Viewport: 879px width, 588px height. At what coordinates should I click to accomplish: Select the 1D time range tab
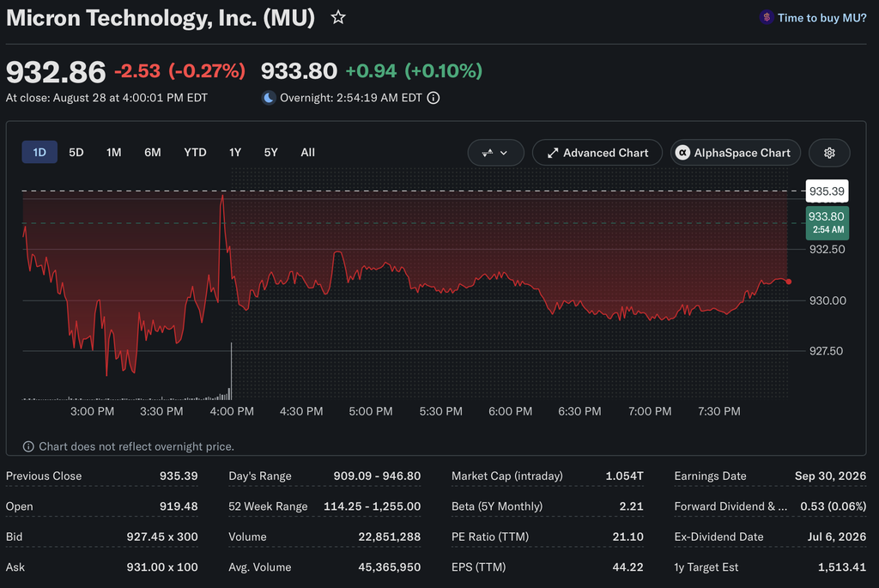(x=39, y=153)
